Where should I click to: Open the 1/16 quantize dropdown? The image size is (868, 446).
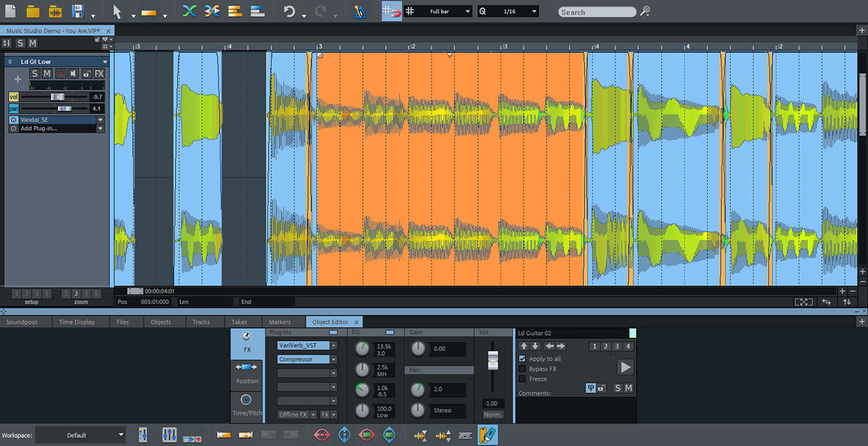tap(534, 12)
